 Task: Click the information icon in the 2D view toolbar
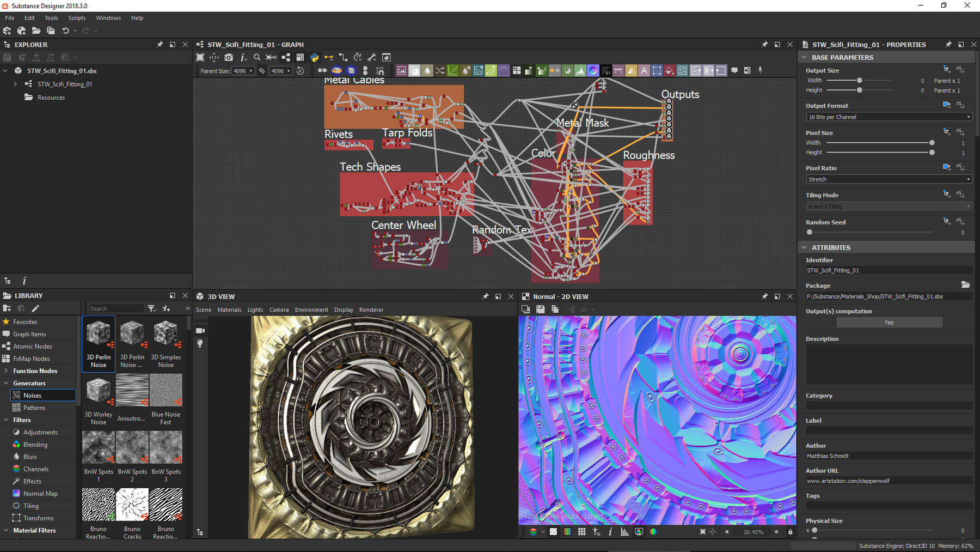[610, 531]
